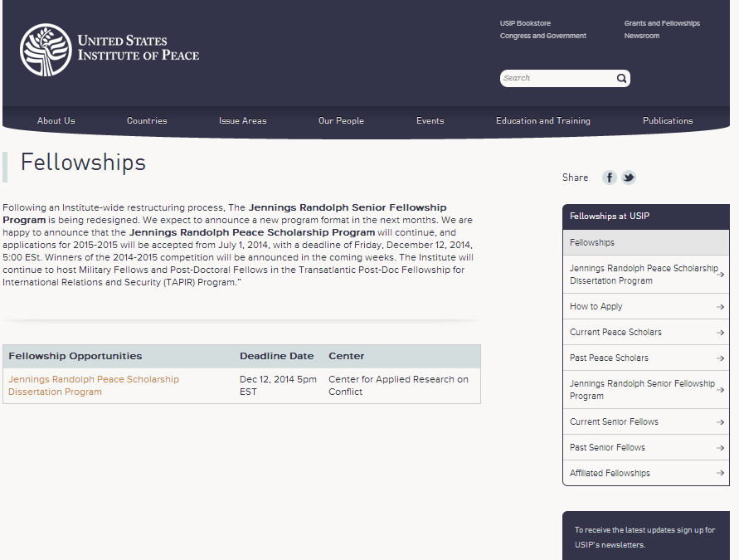Share page via Facebook icon
Viewport: 739px width, 560px height.
pos(610,178)
